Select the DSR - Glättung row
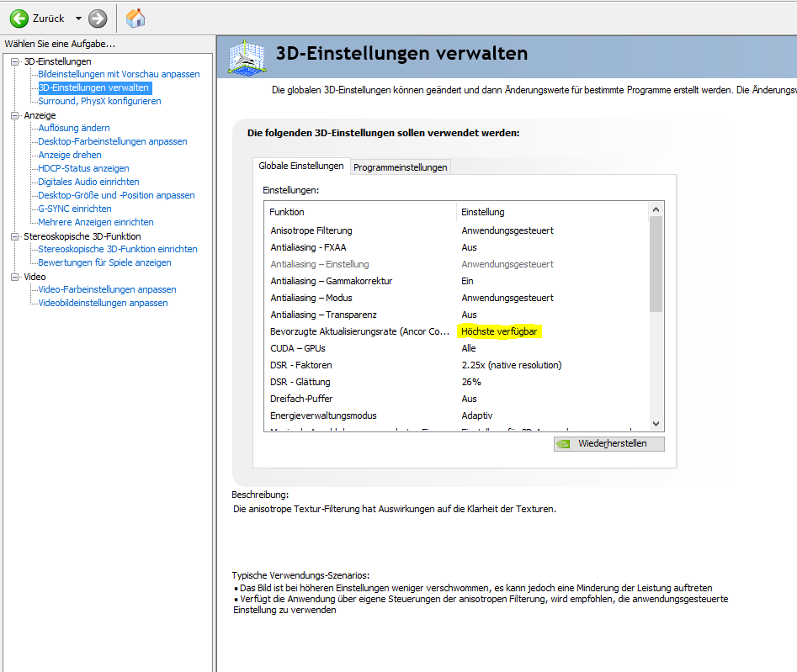This screenshot has height=672, width=797. click(x=456, y=382)
